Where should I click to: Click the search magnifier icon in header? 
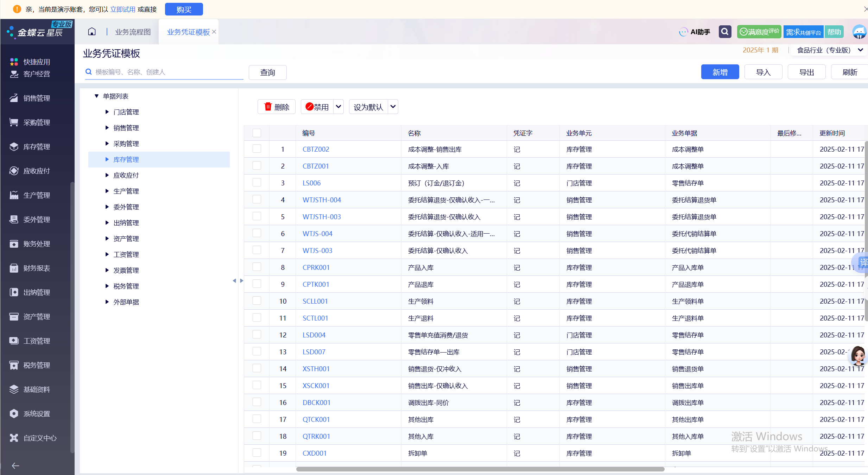pos(725,32)
